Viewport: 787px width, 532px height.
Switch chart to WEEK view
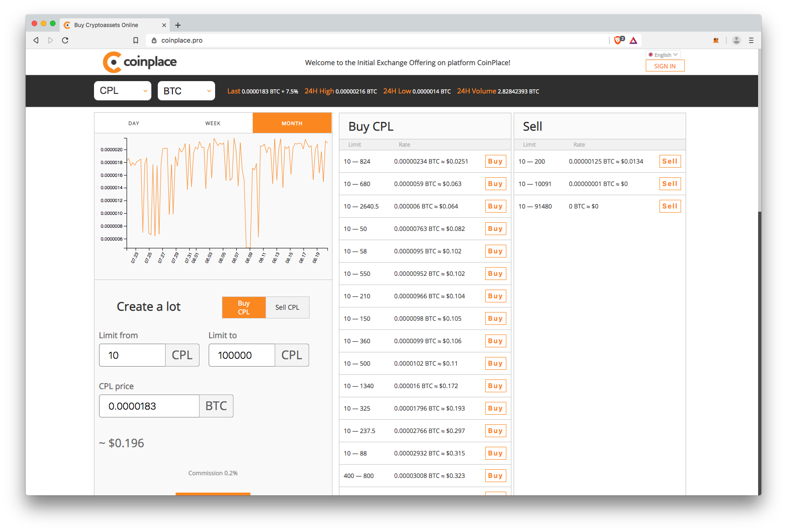click(x=213, y=123)
